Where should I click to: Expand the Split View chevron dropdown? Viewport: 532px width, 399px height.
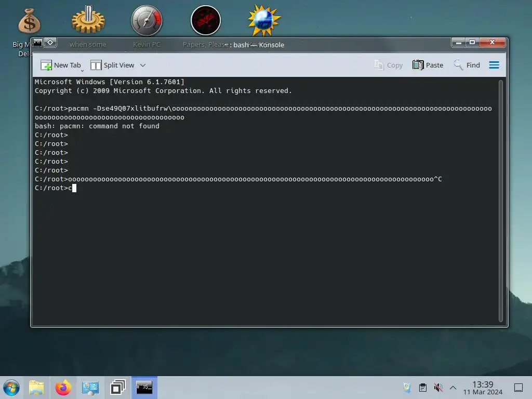tap(143, 65)
